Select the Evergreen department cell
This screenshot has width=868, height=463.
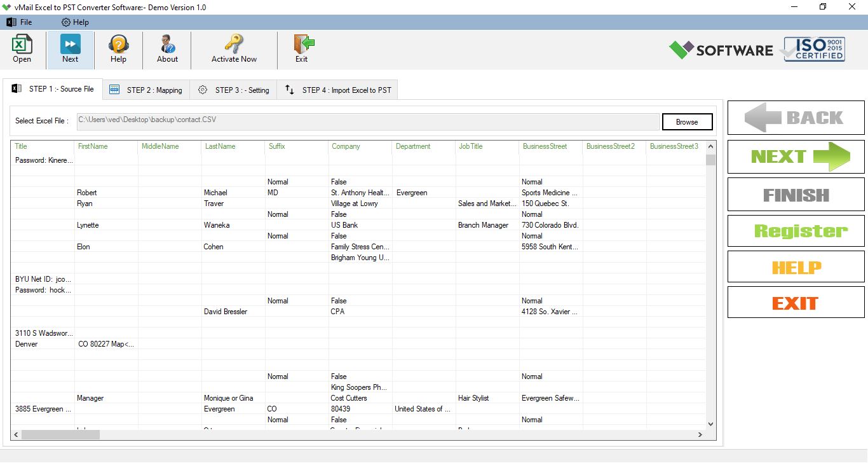(x=424, y=193)
